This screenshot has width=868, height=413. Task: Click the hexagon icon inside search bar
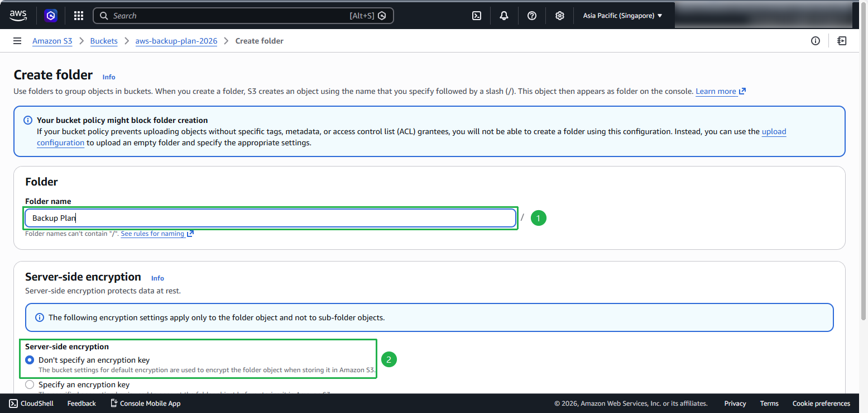click(382, 16)
